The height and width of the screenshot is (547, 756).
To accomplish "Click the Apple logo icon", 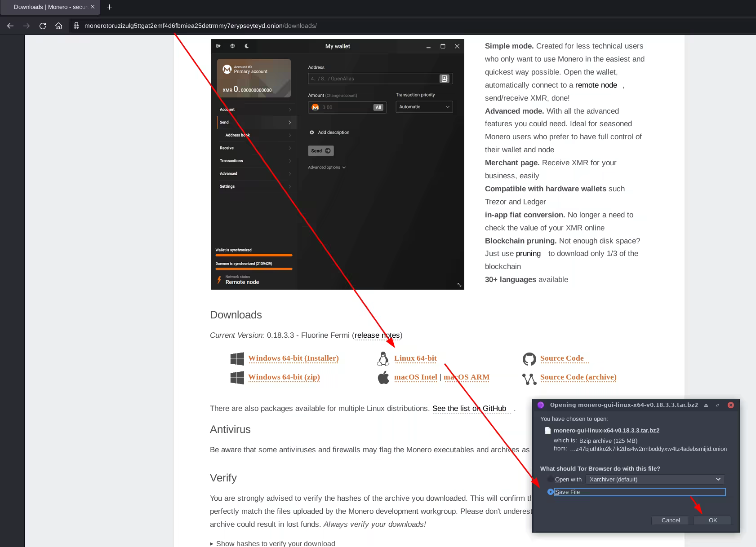I will (x=383, y=378).
